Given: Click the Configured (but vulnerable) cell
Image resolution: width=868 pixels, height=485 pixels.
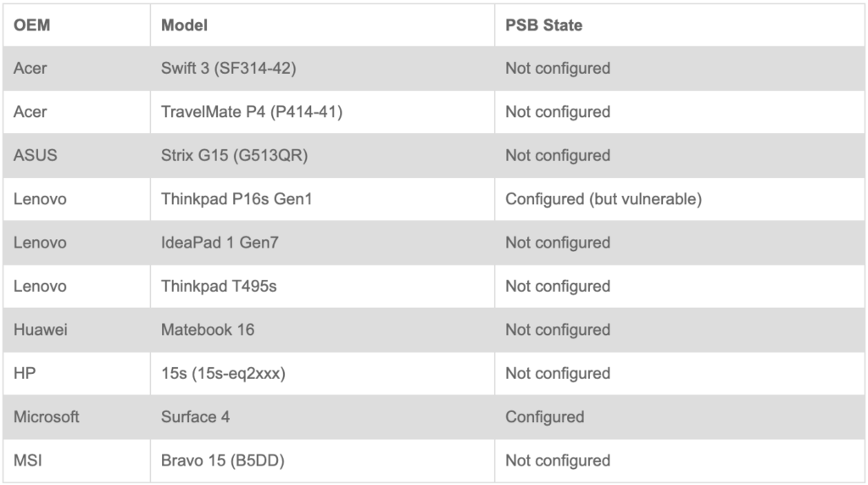Looking at the screenshot, I should (x=604, y=199).
